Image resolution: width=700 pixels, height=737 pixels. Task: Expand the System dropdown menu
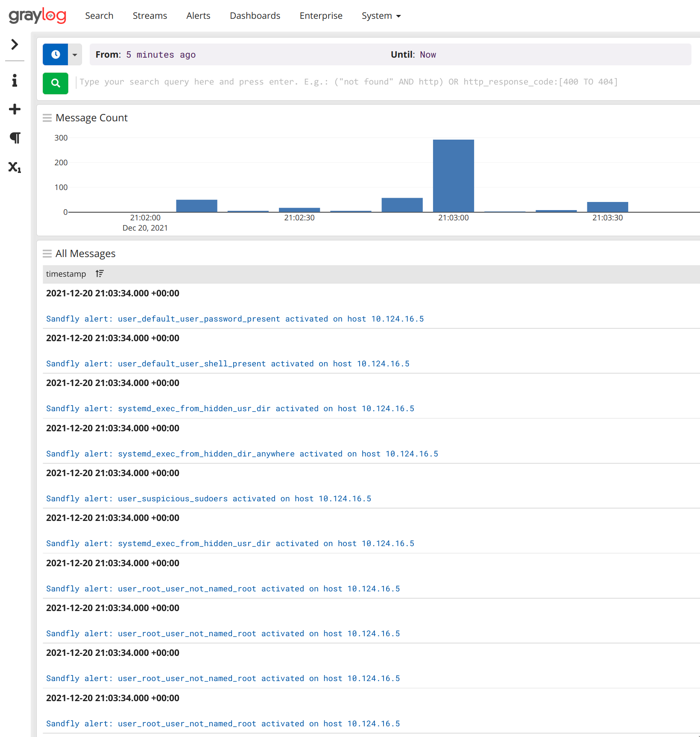pos(381,16)
